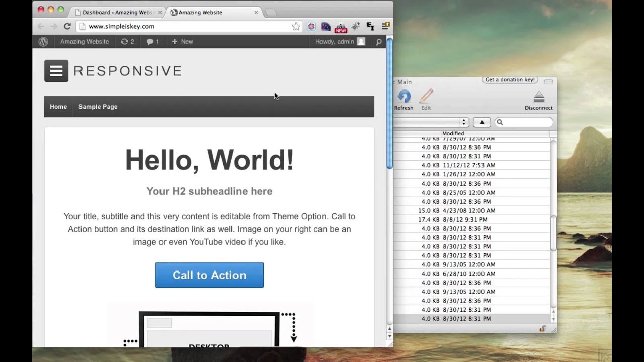Click the Edit pencil in FTP window
Image resolution: width=644 pixels, height=362 pixels.
(426, 100)
